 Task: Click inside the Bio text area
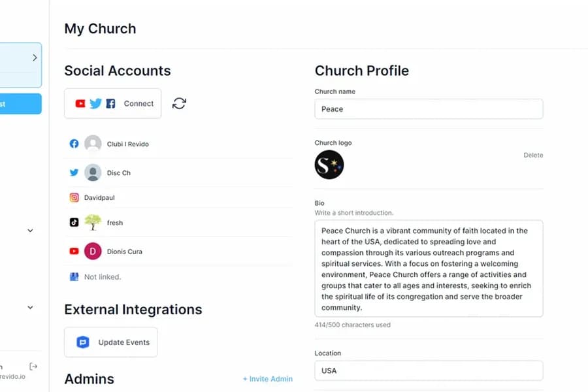coord(429,269)
